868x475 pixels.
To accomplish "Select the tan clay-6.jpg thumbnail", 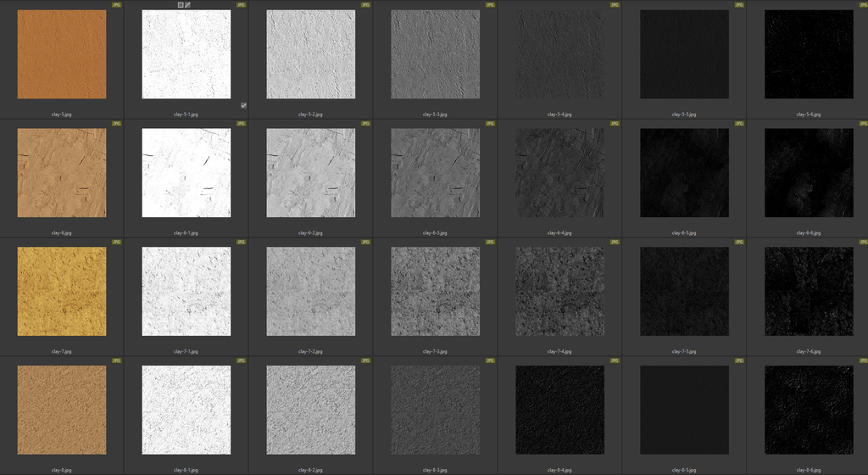I will coord(62,173).
